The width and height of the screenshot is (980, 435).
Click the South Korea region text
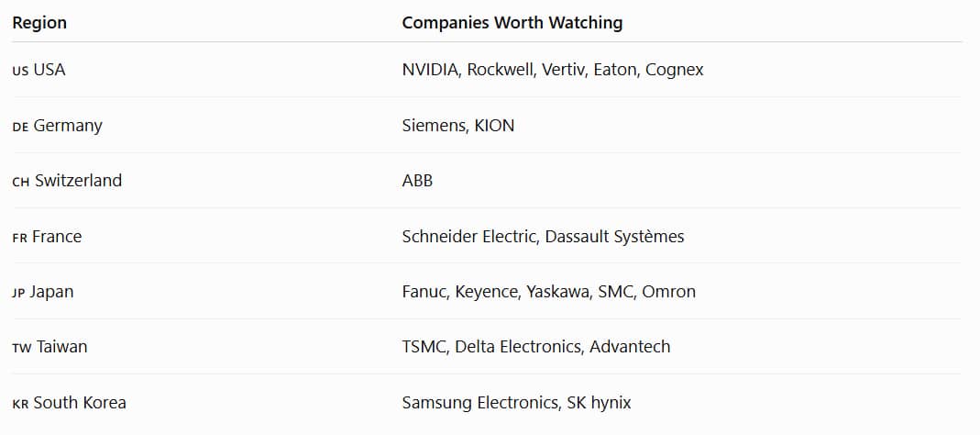pos(80,403)
